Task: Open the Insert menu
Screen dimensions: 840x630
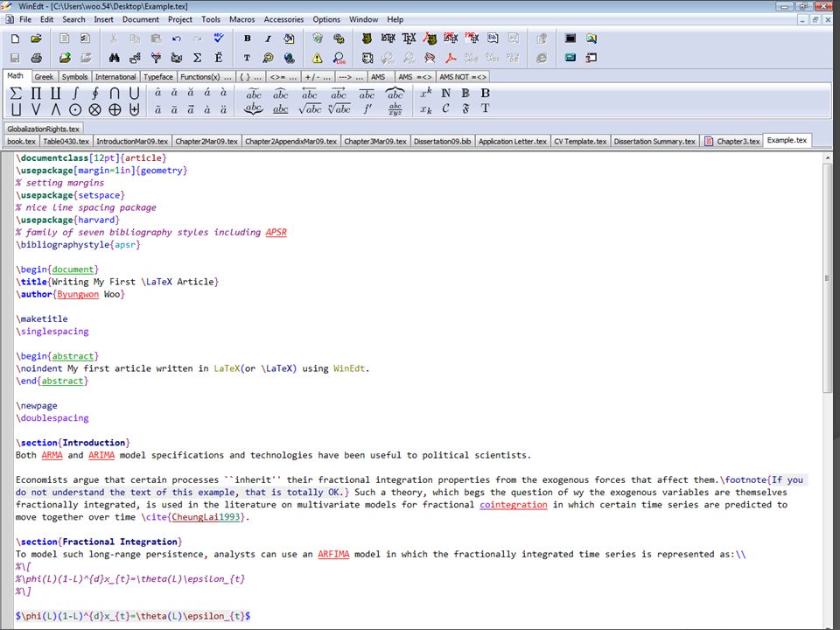Action: pos(103,19)
